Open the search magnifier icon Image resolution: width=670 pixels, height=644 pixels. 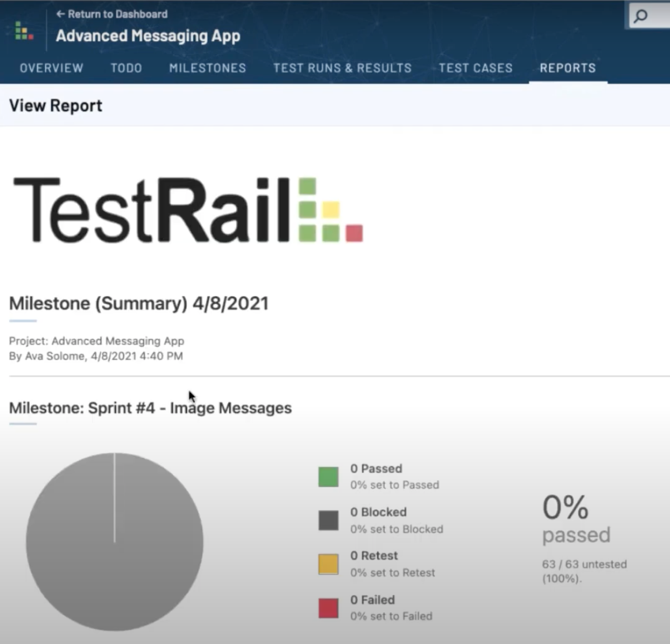pos(641,16)
